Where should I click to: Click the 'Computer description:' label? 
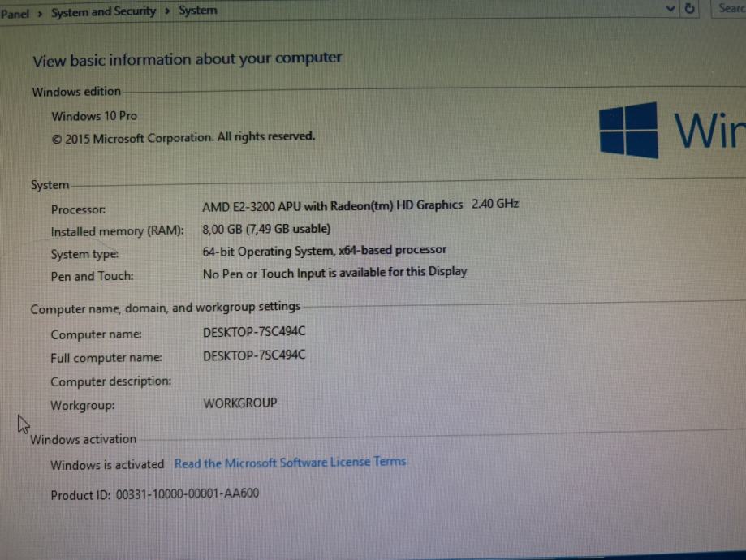pos(111,381)
